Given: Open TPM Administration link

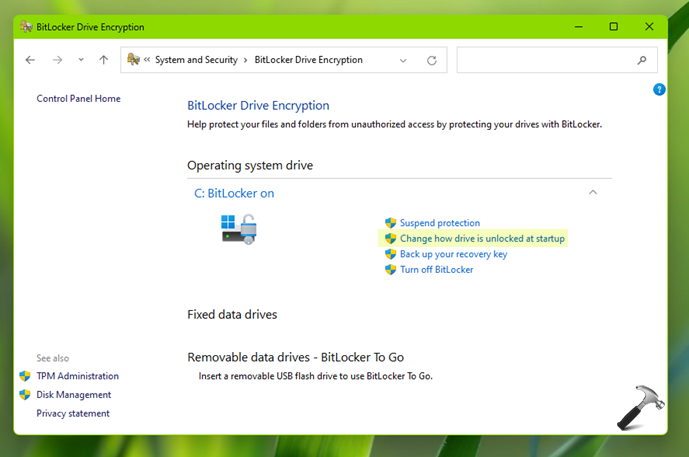Looking at the screenshot, I should 77,376.
